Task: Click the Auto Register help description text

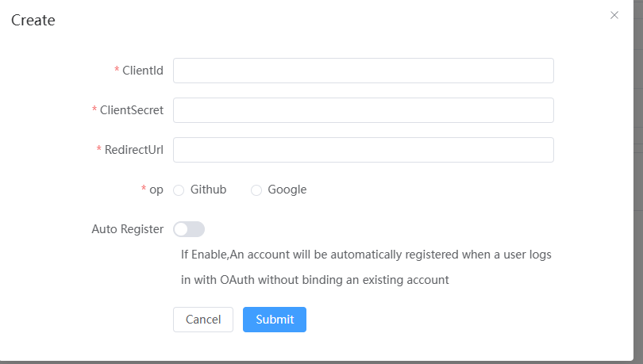Action: coord(365,267)
